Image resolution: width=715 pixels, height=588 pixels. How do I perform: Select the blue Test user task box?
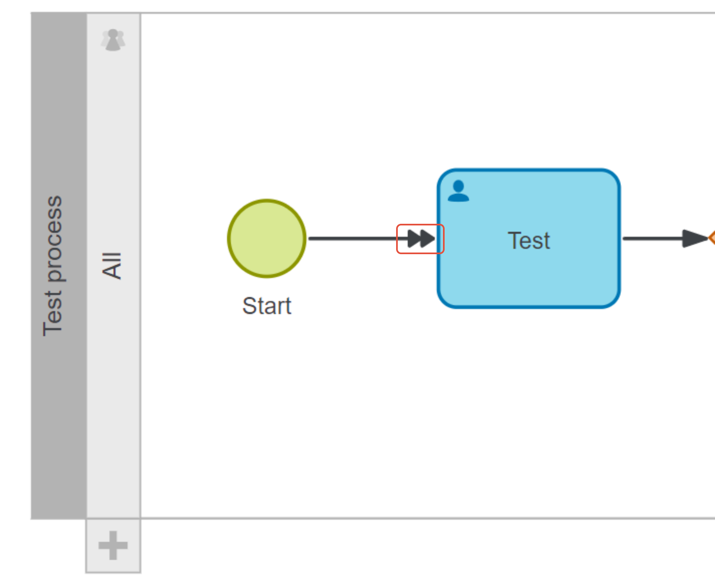tap(528, 271)
